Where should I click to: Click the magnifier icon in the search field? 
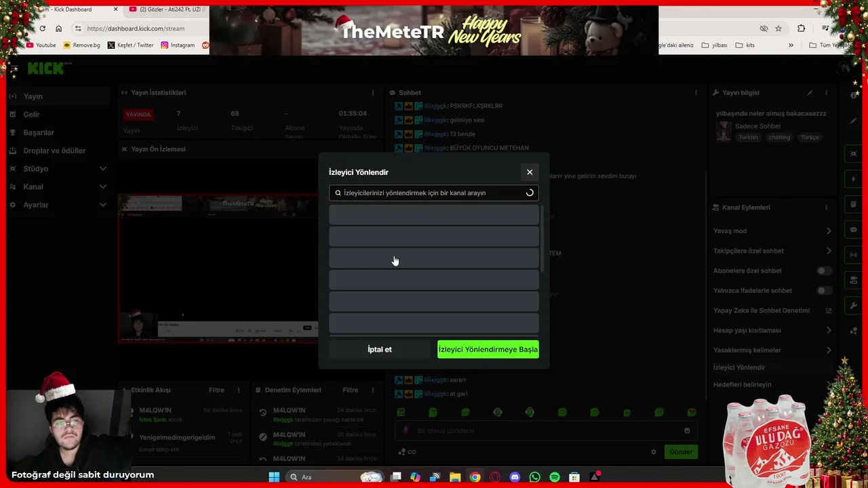(x=338, y=193)
